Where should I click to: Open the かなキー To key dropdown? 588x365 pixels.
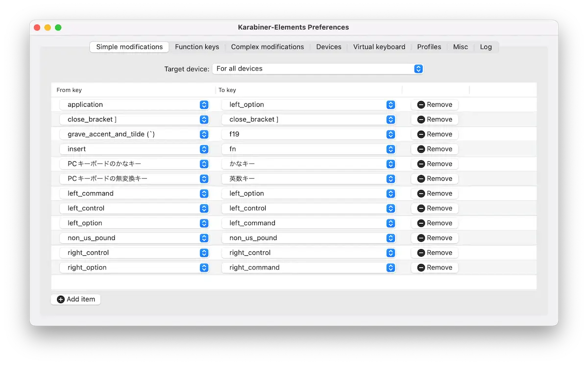(309, 164)
